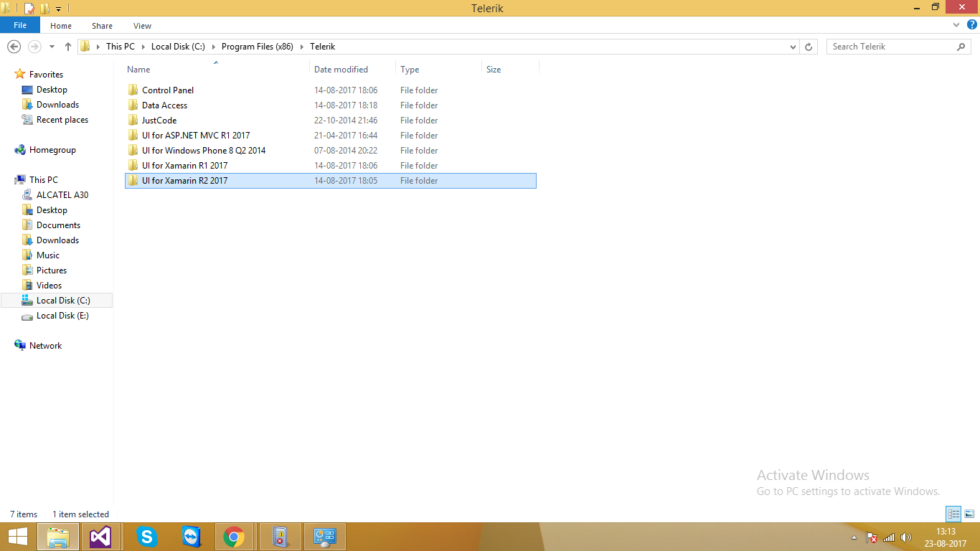Select the Data Access folder
This screenshot has height=551, width=980.
click(x=331, y=105)
